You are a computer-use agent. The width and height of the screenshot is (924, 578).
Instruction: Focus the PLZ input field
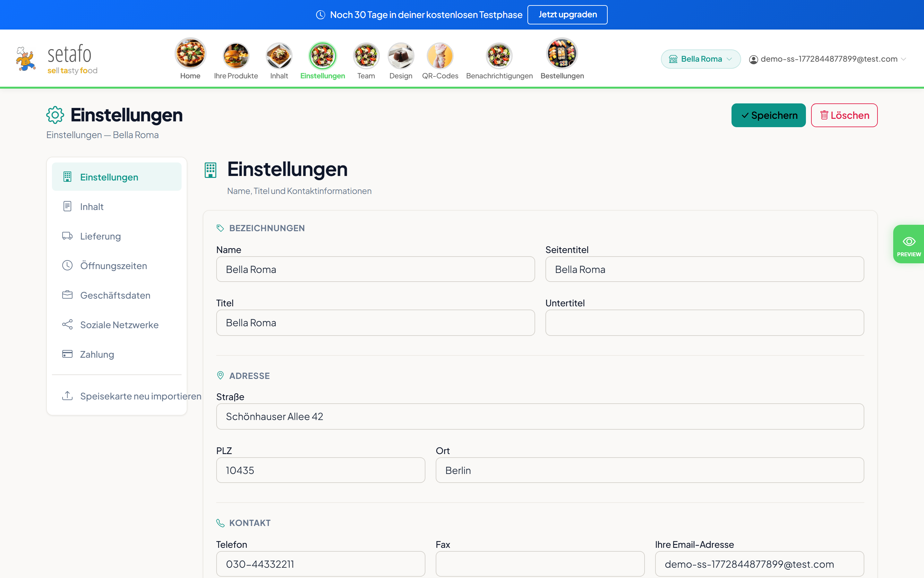320,470
